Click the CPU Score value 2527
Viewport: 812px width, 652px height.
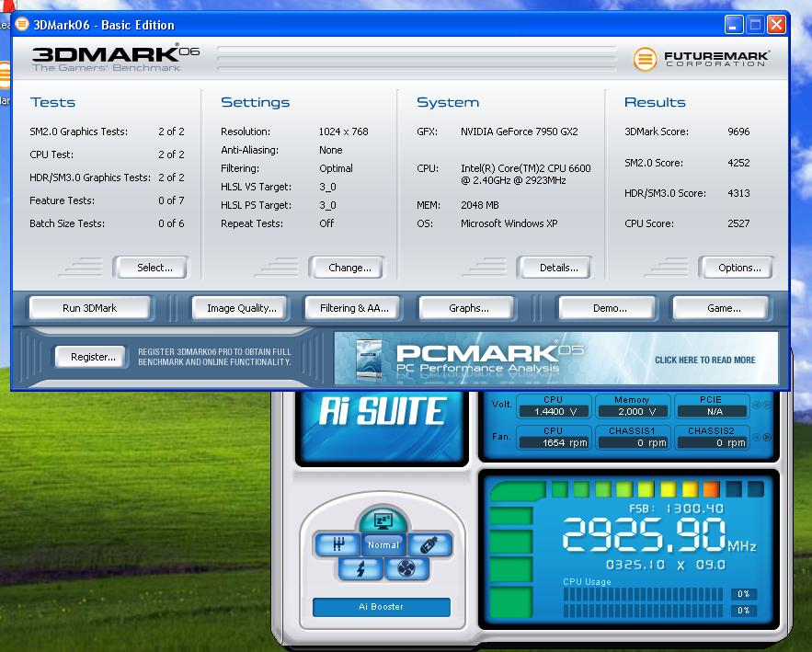coord(738,223)
